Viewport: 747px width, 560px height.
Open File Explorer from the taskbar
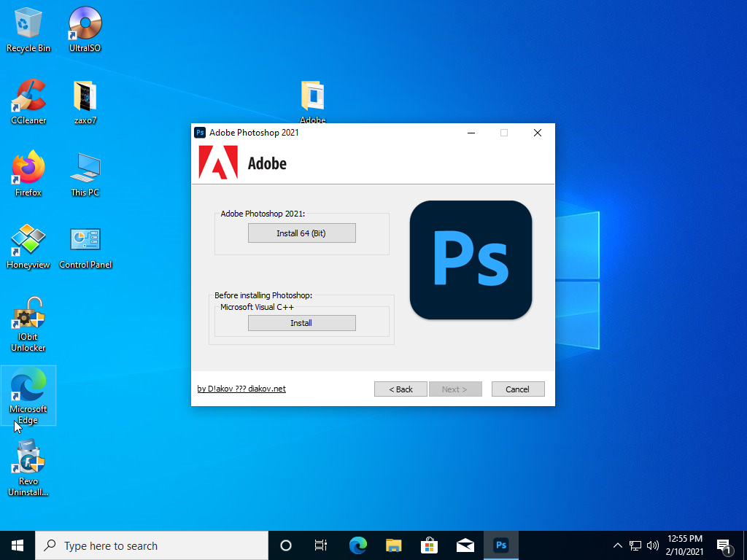(393, 545)
